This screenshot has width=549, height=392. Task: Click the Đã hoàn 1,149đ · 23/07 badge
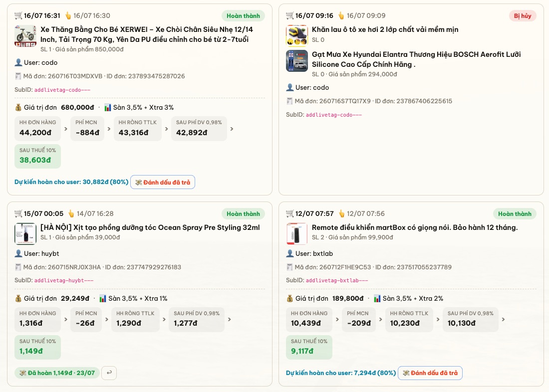click(x=57, y=373)
